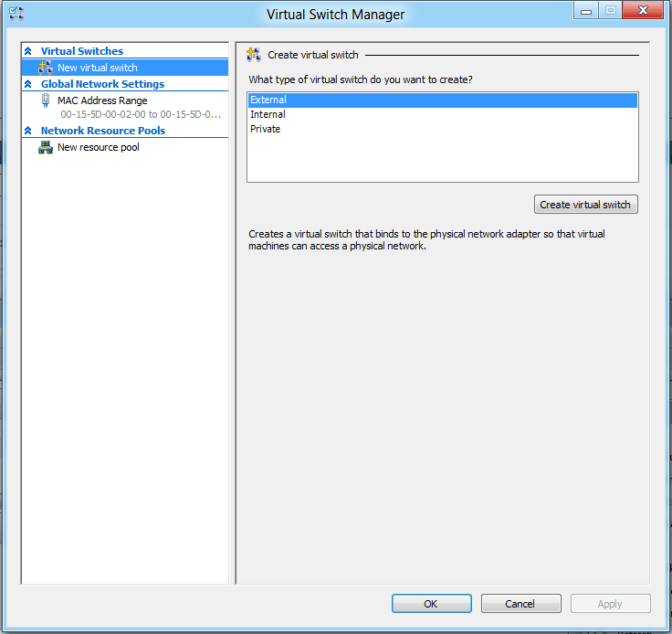Select the New virtual switch label
This screenshot has height=634, width=672.
point(98,68)
